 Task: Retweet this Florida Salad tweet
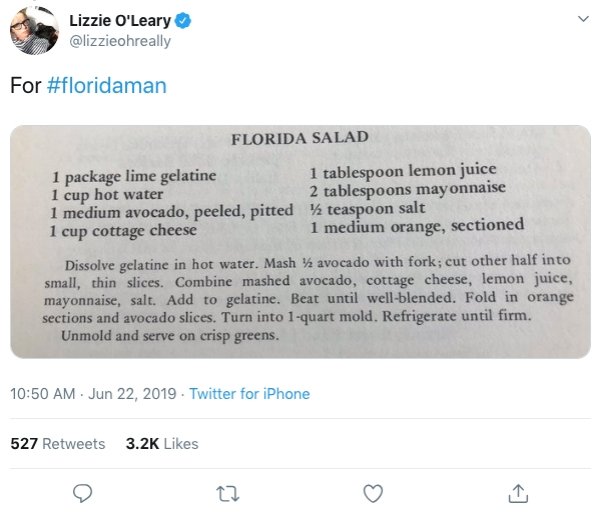click(x=228, y=493)
